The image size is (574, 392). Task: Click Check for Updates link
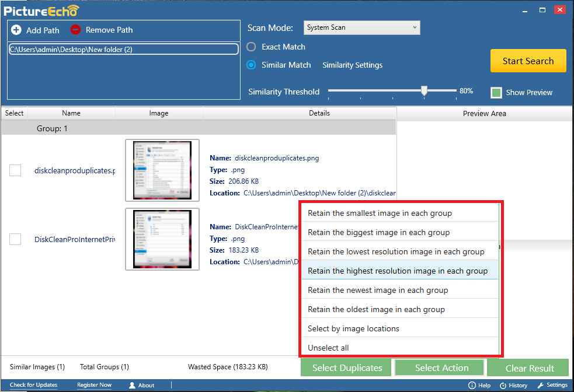tap(34, 385)
